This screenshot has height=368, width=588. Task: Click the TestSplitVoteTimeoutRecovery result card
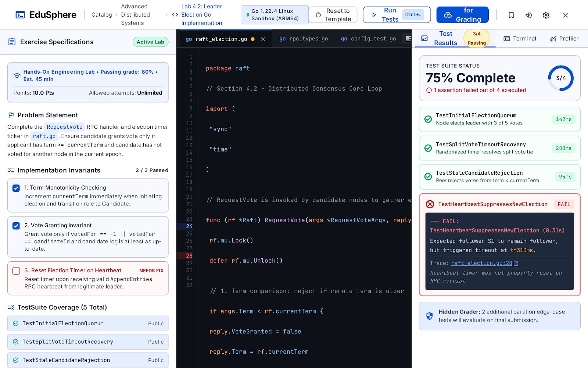click(x=499, y=148)
